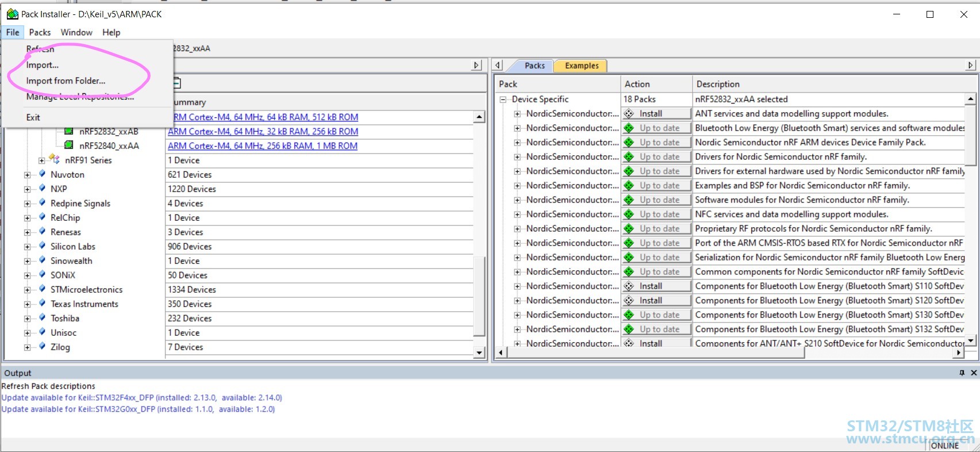Image resolution: width=980 pixels, height=452 pixels.
Task: Expand the Silicon Labs vendor node
Action: (x=27, y=247)
